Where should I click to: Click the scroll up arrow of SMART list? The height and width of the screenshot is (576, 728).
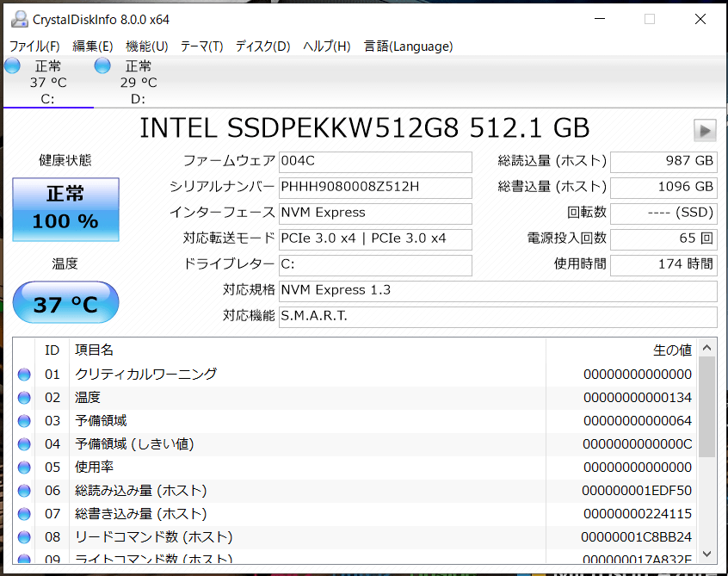pyautogui.click(x=706, y=349)
